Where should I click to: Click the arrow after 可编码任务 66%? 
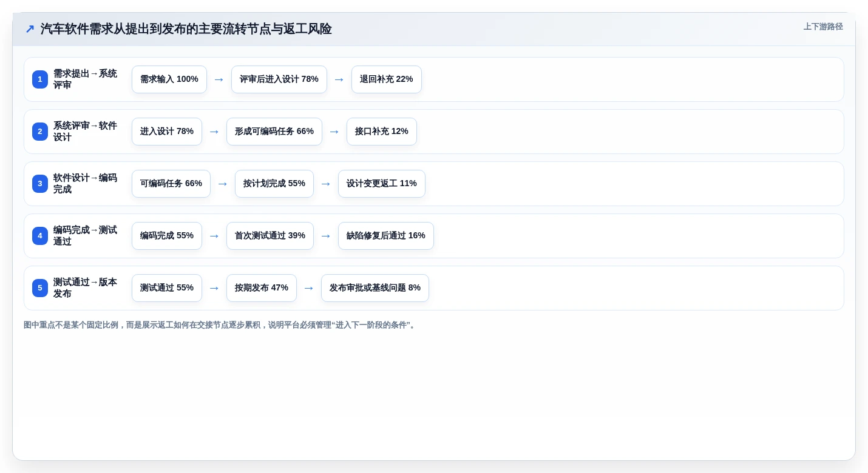223,184
